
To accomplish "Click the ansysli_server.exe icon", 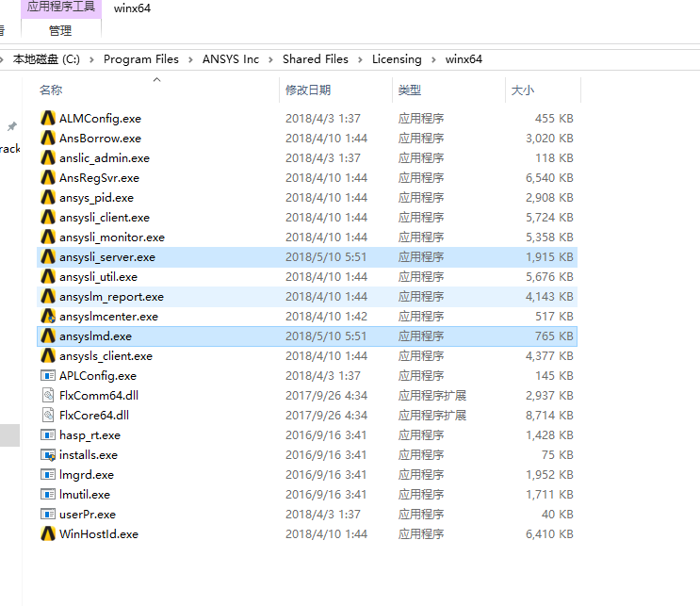I will click(x=48, y=256).
